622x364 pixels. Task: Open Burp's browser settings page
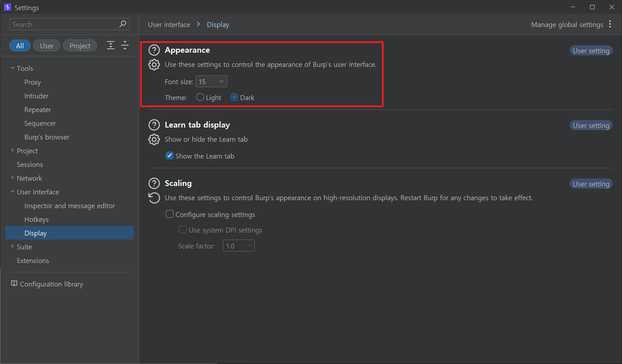click(x=47, y=137)
